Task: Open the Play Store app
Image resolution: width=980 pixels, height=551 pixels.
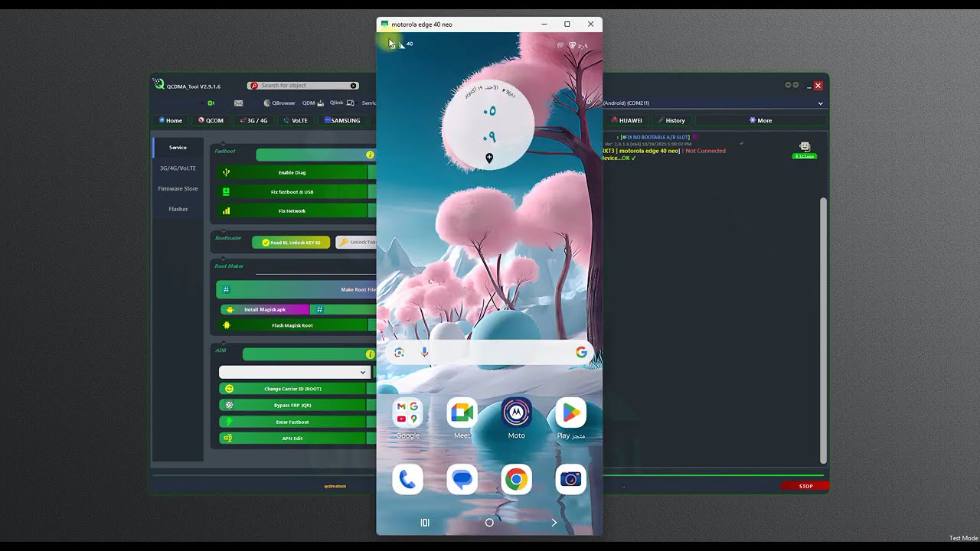Action: tap(570, 413)
